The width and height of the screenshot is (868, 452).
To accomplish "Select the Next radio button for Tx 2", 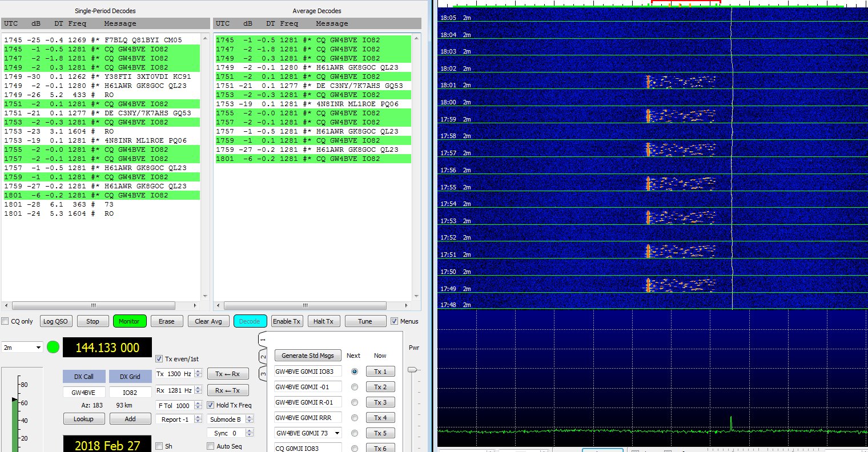I will click(x=355, y=387).
